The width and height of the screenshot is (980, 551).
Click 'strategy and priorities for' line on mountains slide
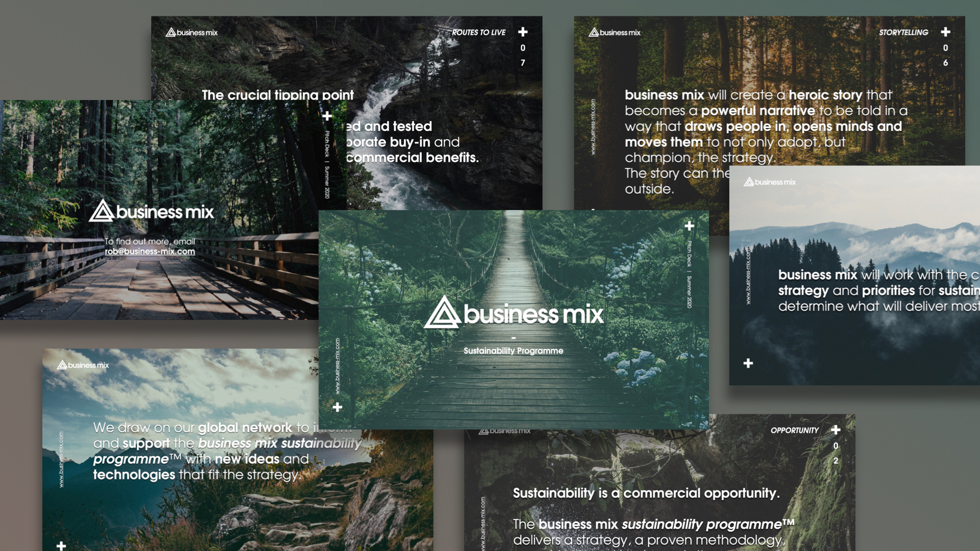(x=856, y=290)
